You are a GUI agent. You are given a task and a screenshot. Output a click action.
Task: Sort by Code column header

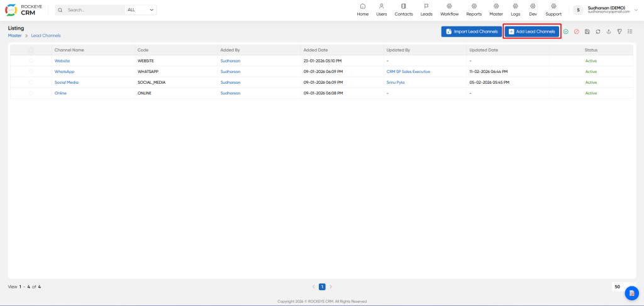(x=143, y=50)
